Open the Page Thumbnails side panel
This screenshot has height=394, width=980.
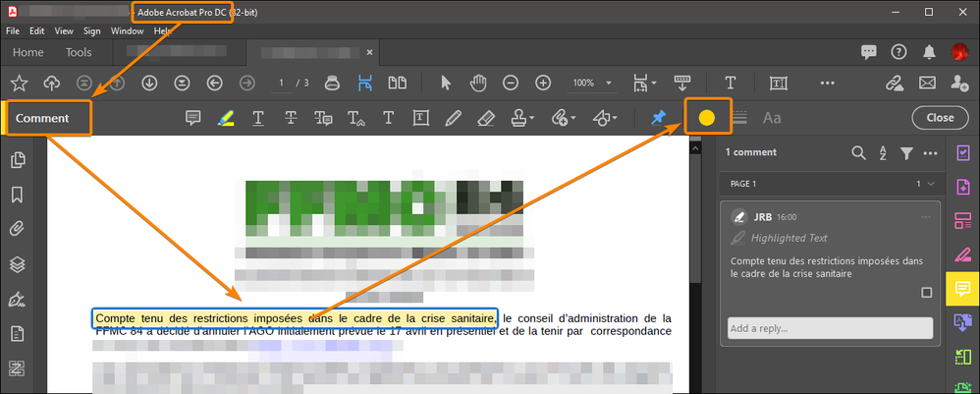coord(18,160)
